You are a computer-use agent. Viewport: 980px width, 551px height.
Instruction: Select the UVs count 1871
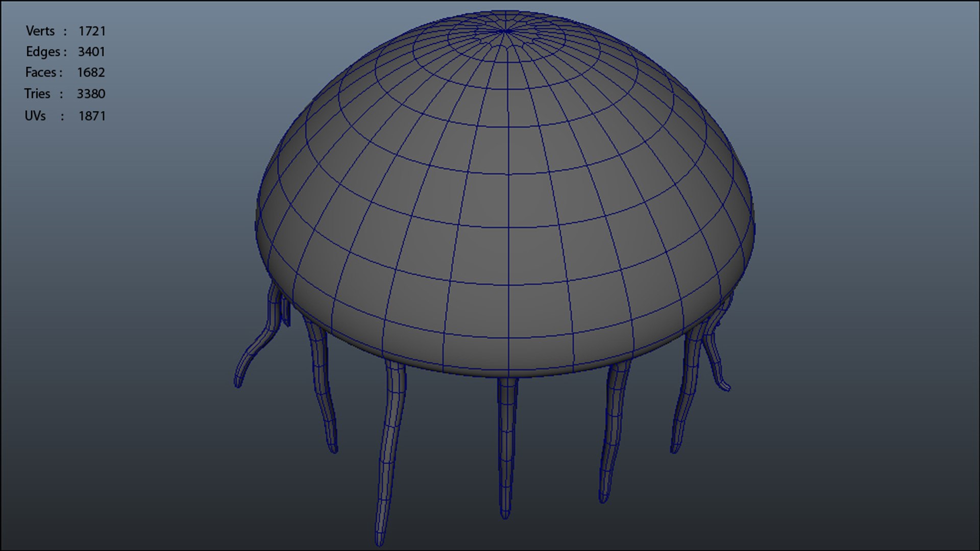click(92, 116)
